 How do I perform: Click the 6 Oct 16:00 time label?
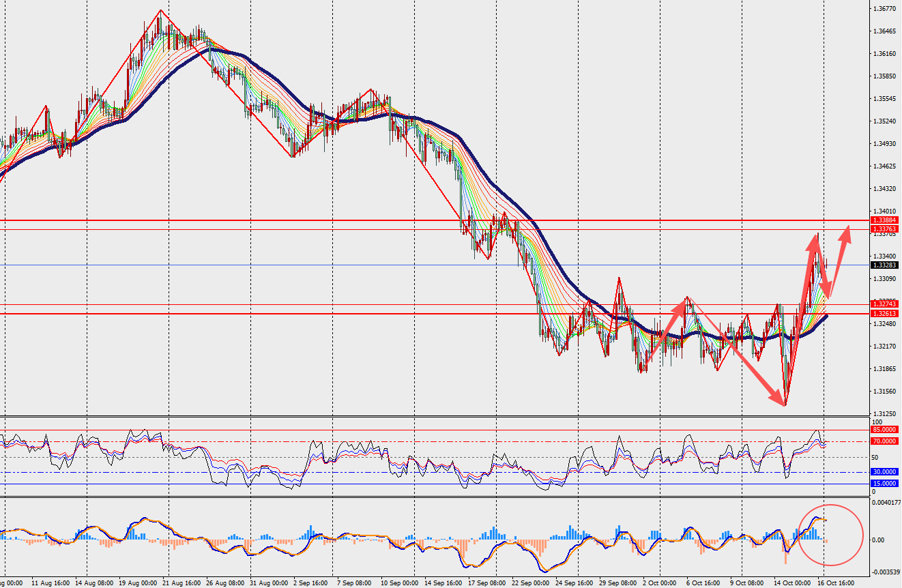702,583
